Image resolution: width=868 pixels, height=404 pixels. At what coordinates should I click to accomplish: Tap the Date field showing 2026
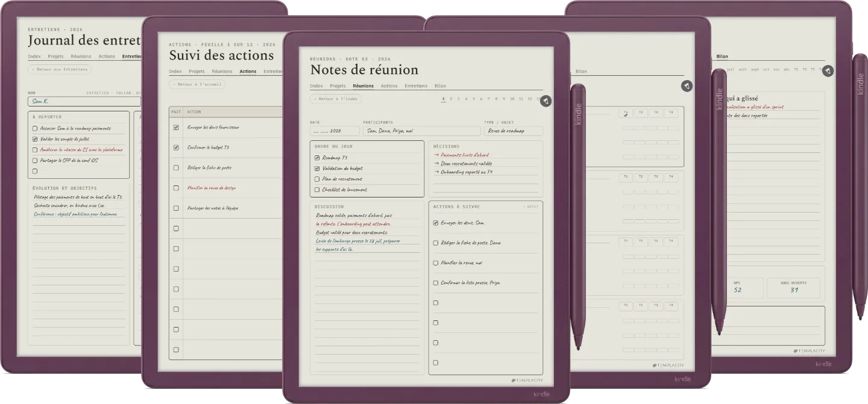pos(335,131)
